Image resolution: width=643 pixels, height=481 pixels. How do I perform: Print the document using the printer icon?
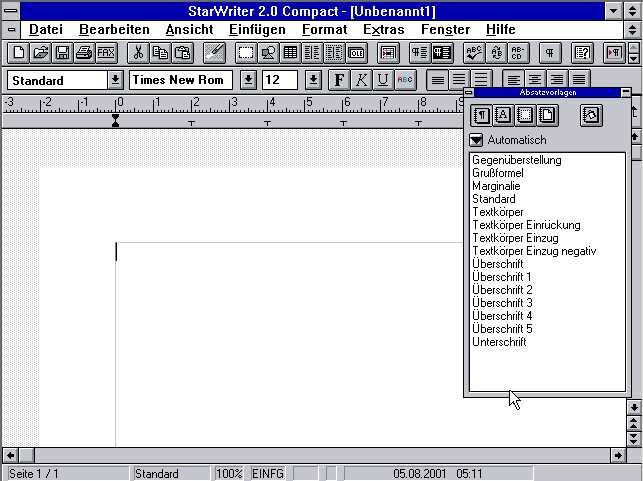click(x=84, y=53)
